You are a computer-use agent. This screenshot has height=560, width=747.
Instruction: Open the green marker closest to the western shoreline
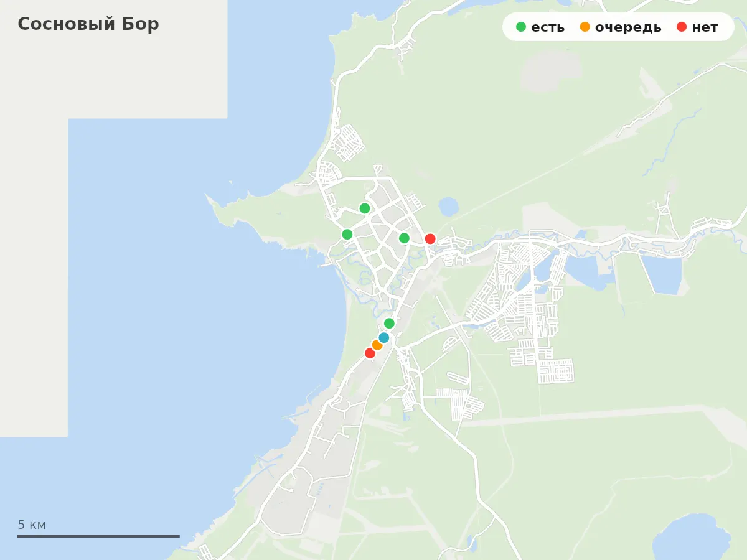pyautogui.click(x=347, y=235)
